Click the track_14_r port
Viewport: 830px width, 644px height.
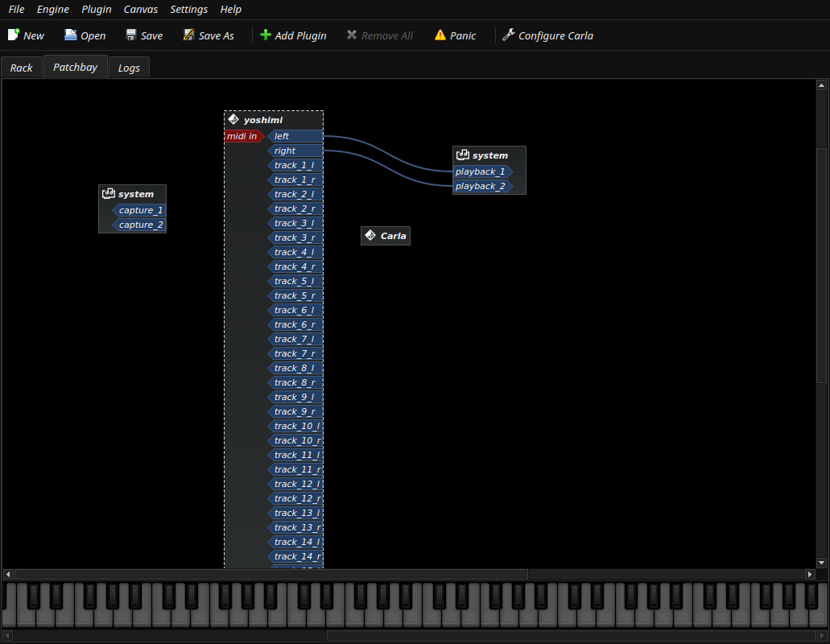pyautogui.click(x=295, y=557)
